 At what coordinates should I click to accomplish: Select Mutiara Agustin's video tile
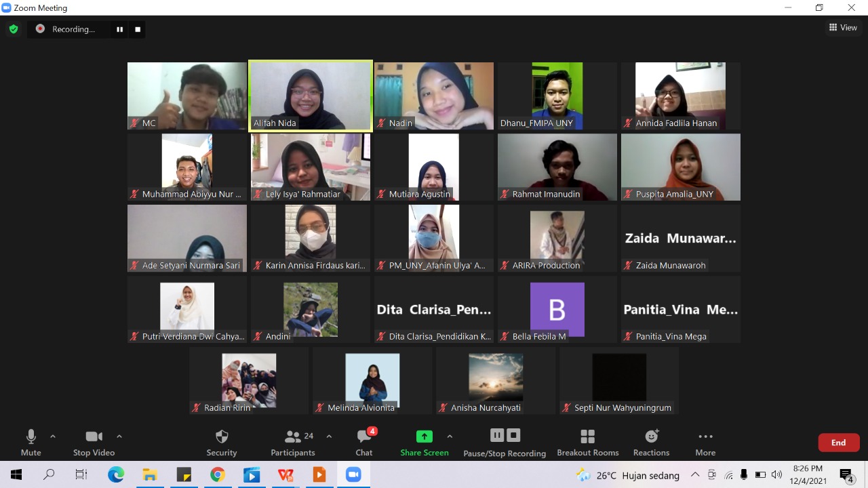pyautogui.click(x=434, y=167)
